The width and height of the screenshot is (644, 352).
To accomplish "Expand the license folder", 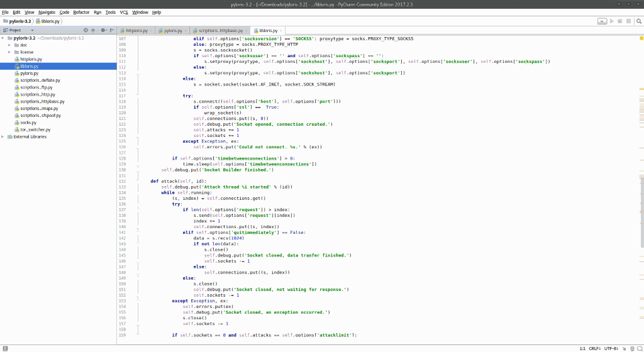I will point(9,52).
